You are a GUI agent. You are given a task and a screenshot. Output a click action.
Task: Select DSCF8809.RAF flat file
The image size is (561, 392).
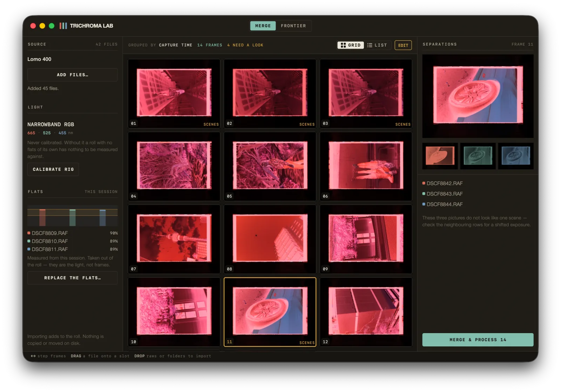coord(73,233)
